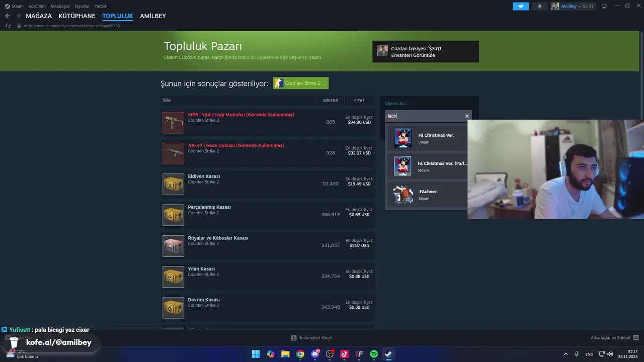Open the Parçalanmış Kasası listing

tap(268, 215)
